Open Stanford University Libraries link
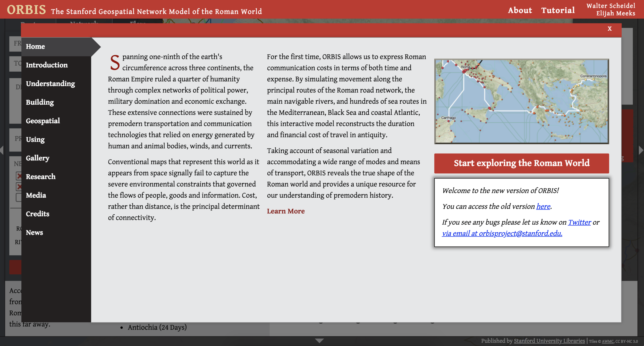This screenshot has height=346, width=644. 549,341
